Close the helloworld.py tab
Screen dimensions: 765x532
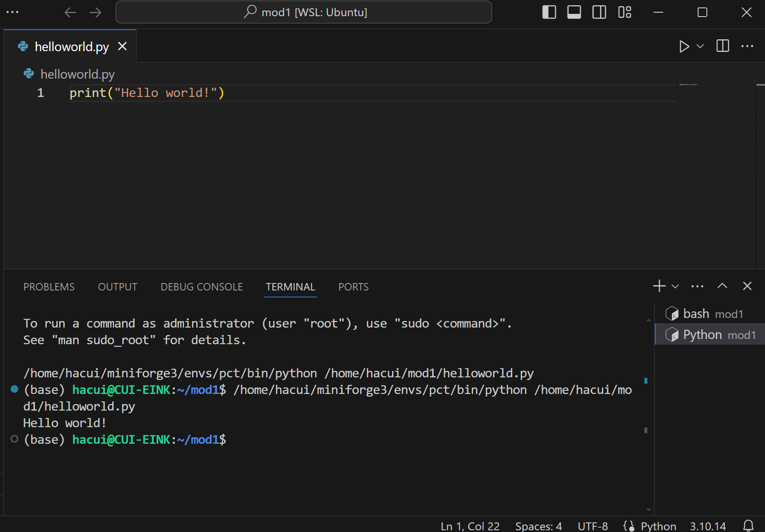122,46
